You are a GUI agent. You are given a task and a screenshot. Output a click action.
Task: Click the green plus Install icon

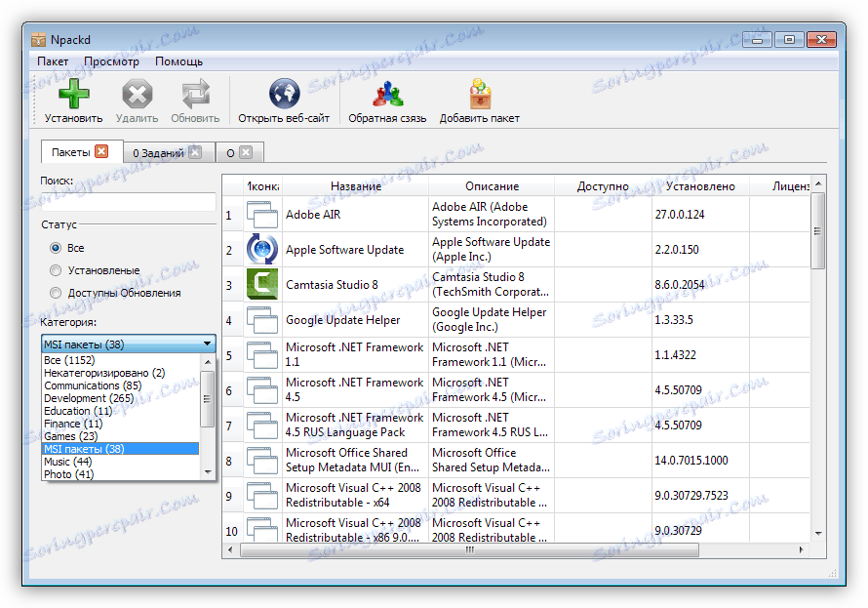click(x=73, y=94)
